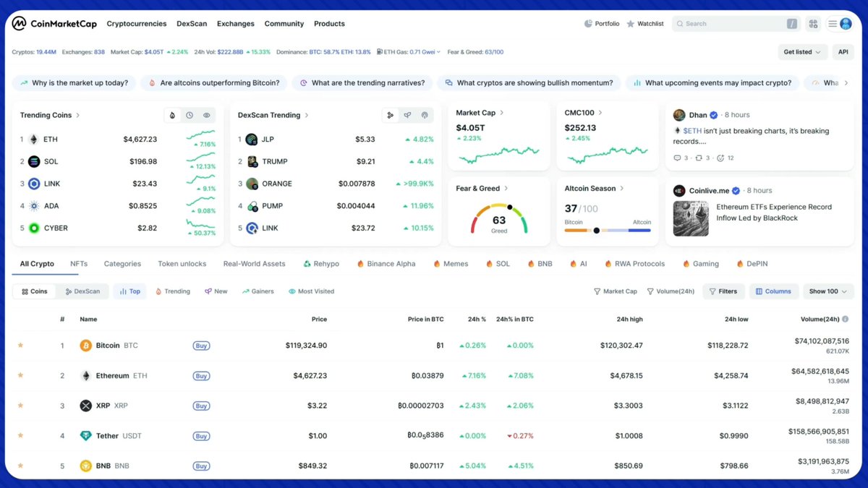This screenshot has width=868, height=488.
Task: Click the PUMP token icon
Action: pyautogui.click(x=252, y=206)
